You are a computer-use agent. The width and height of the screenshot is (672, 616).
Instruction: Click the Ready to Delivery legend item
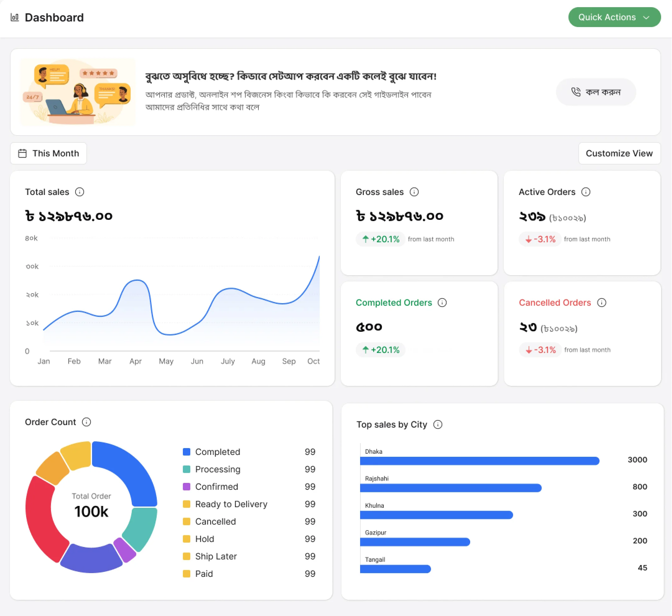(231, 504)
